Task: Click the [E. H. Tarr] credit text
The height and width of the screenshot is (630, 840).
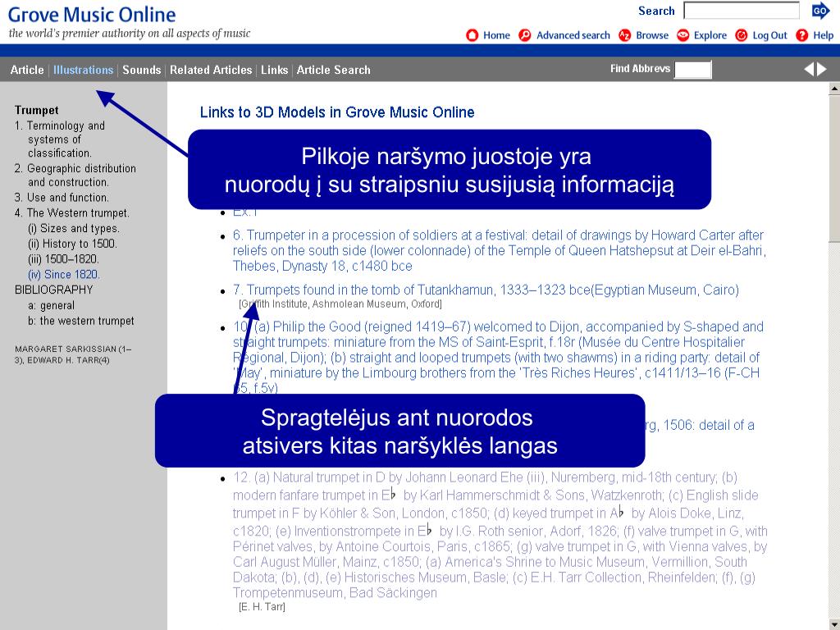Action: 262,607
